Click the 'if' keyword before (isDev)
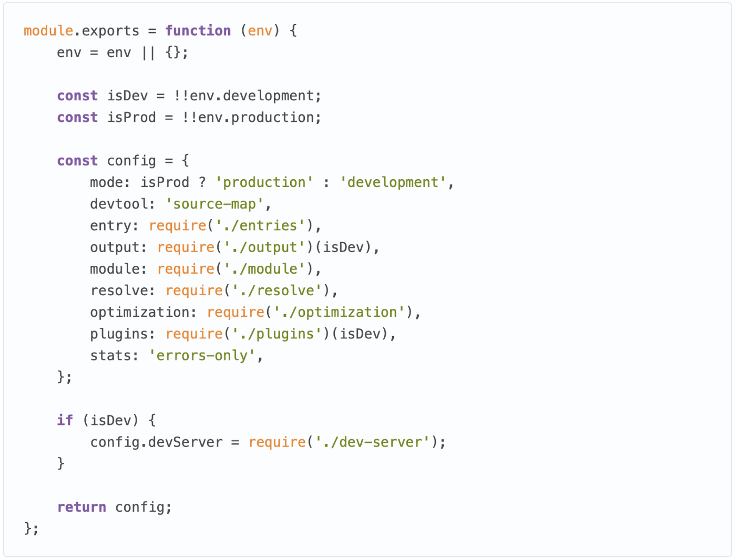This screenshot has width=736, height=560. 65,420
